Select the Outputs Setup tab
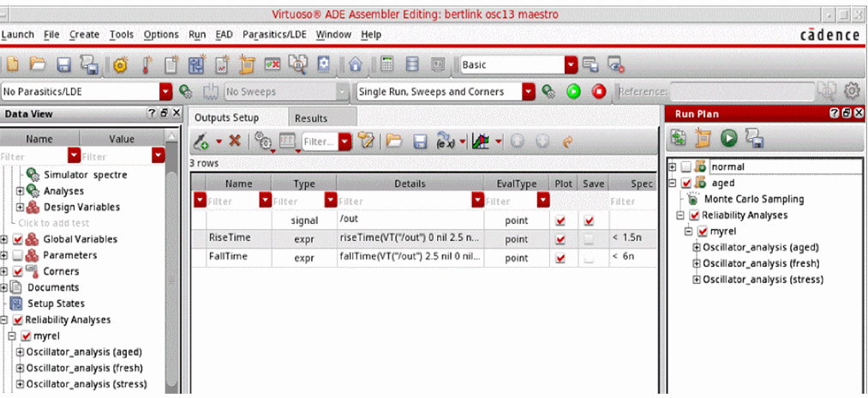 point(226,118)
